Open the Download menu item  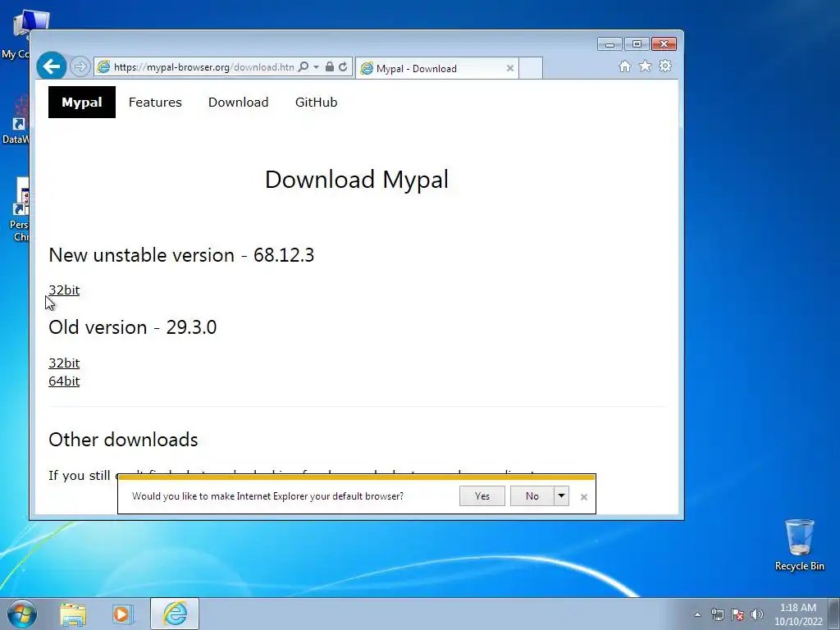tap(239, 103)
